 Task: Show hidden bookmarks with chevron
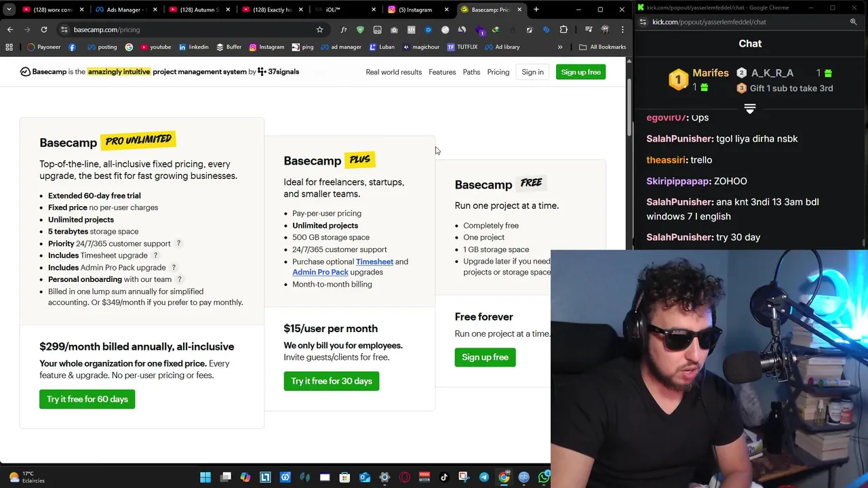(560, 47)
